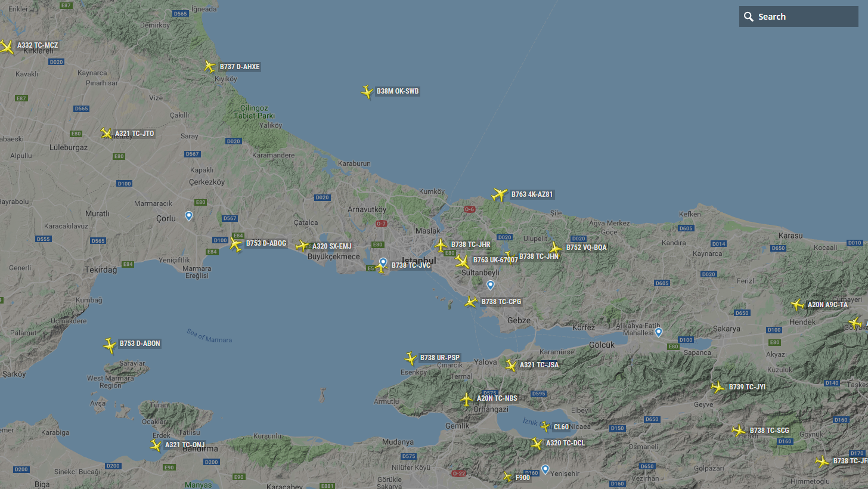
Task: Open the airport pin marker near Çorlu
Action: pos(189,215)
